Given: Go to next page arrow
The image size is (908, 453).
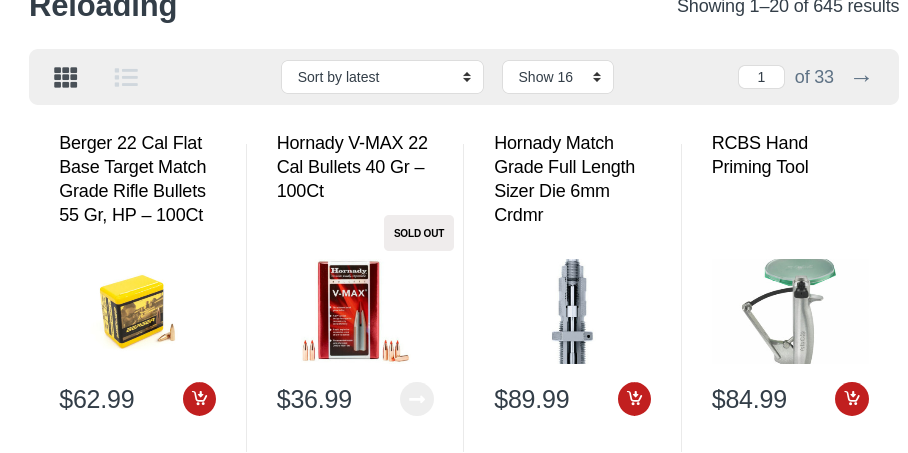Looking at the screenshot, I should coord(861,78).
